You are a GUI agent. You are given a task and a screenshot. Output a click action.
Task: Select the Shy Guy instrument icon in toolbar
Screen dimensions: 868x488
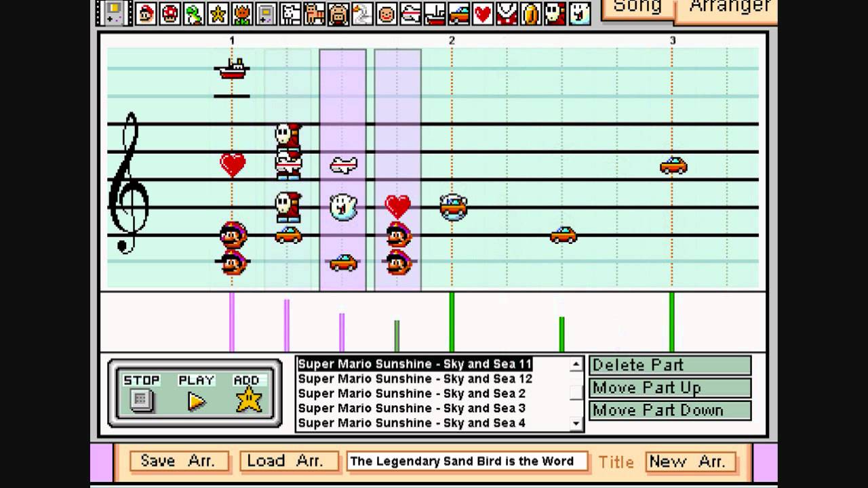[555, 14]
